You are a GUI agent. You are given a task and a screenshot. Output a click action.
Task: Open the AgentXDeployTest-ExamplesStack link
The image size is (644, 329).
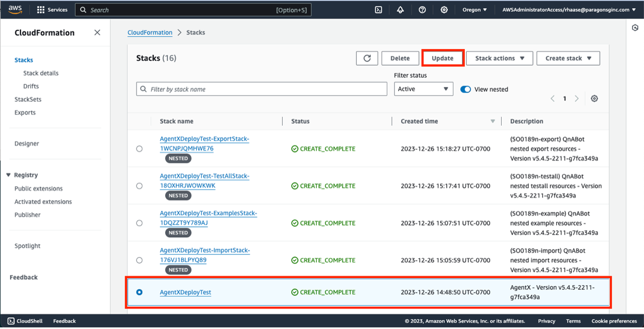click(208, 218)
